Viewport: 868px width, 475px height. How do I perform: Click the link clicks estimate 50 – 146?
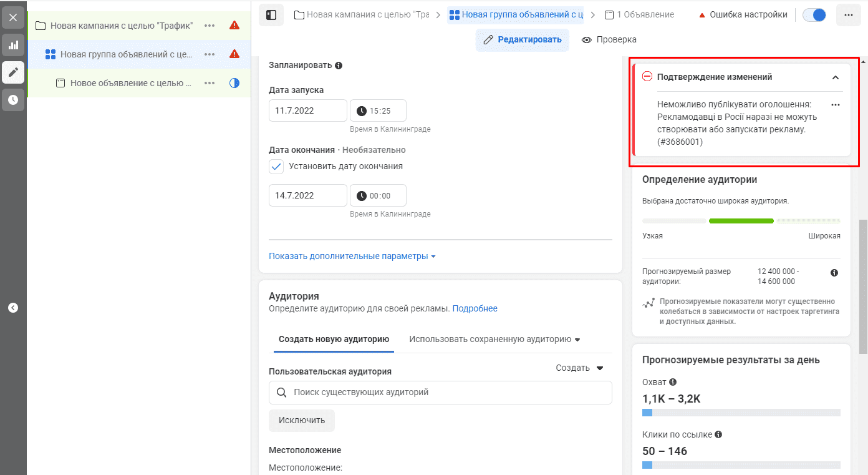665,451
